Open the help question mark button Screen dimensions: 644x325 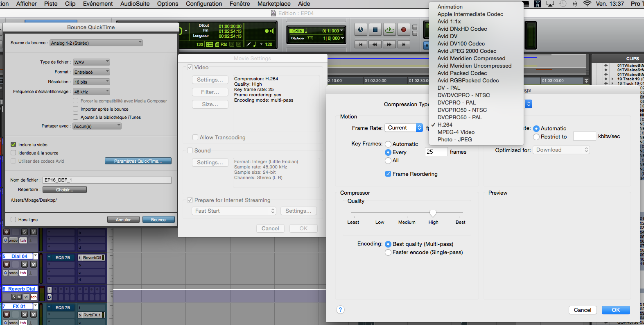pyautogui.click(x=340, y=310)
